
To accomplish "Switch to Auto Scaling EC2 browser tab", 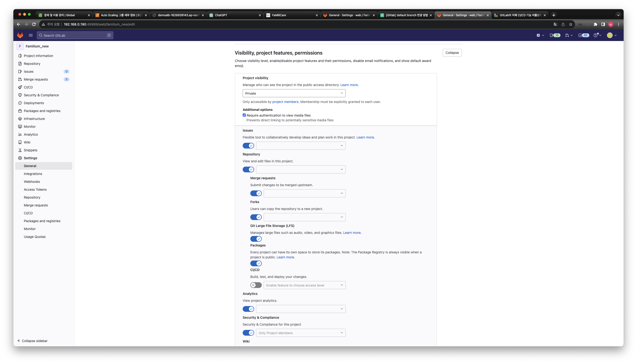I will point(121,15).
